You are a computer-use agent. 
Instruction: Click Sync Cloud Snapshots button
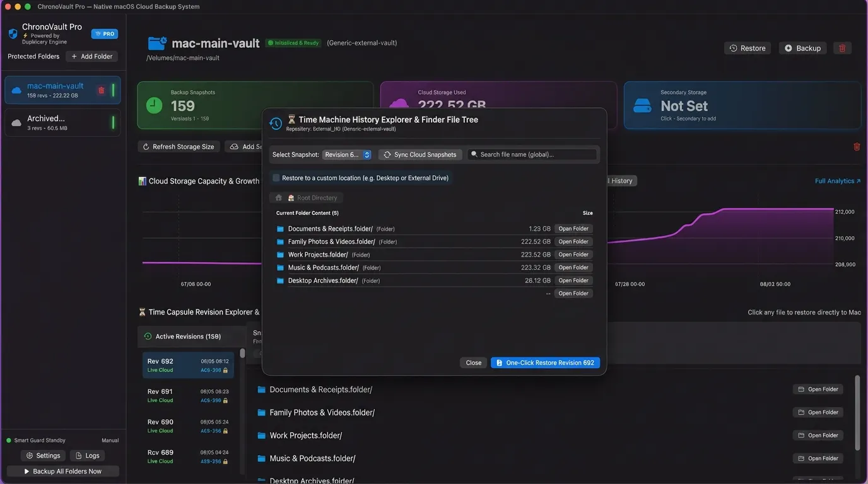[420, 154]
